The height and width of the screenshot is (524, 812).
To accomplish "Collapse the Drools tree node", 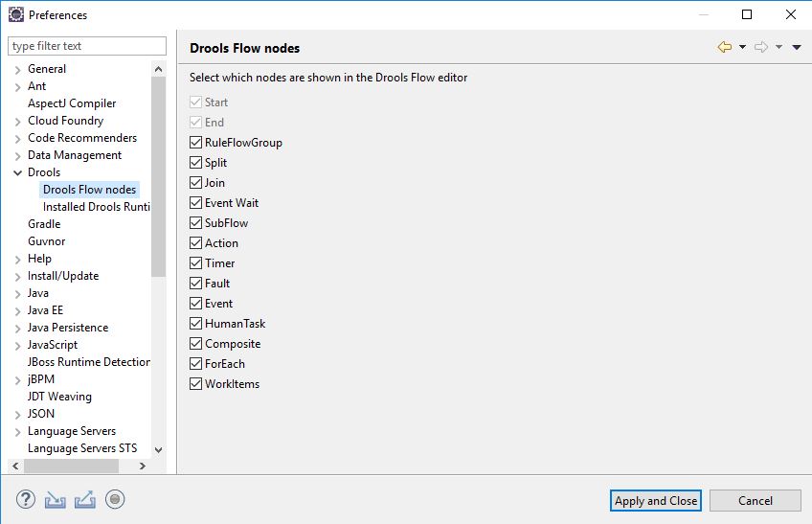I will pyautogui.click(x=17, y=172).
